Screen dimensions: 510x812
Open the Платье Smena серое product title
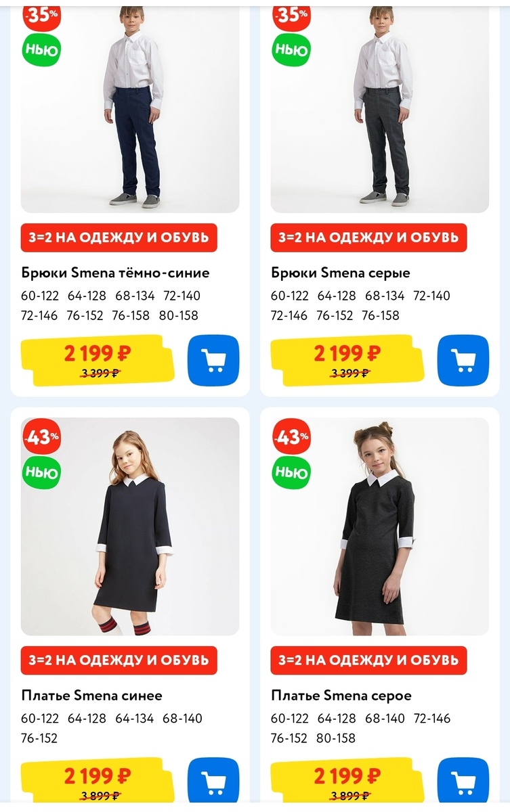pyautogui.click(x=341, y=695)
